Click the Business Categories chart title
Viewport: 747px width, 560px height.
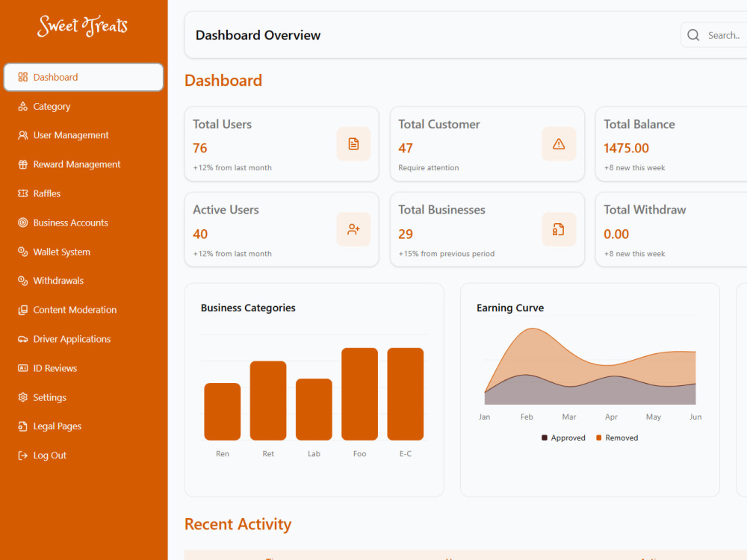point(248,308)
